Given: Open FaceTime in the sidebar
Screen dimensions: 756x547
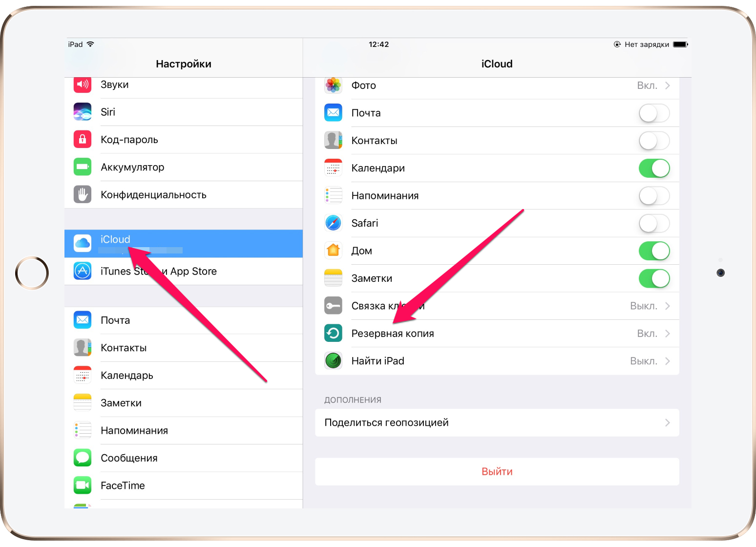Looking at the screenshot, I should [x=184, y=485].
